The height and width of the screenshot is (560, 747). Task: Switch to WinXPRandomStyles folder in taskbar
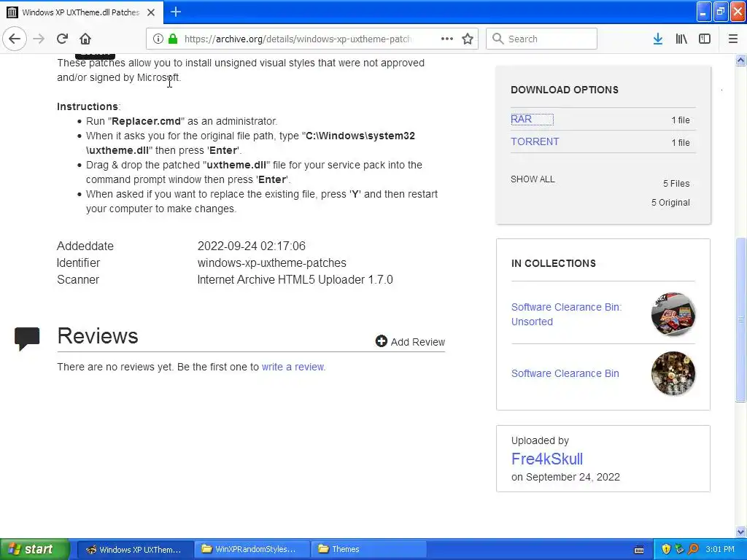(252, 549)
